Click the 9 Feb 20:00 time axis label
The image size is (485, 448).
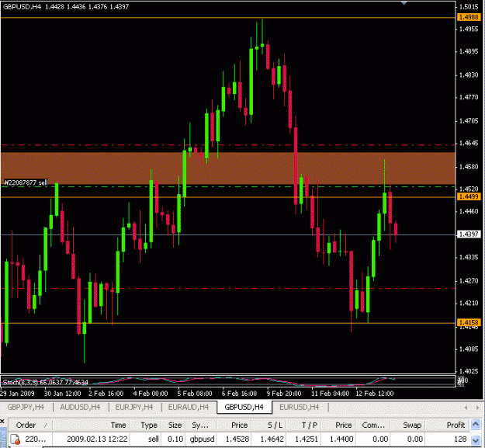(284, 394)
